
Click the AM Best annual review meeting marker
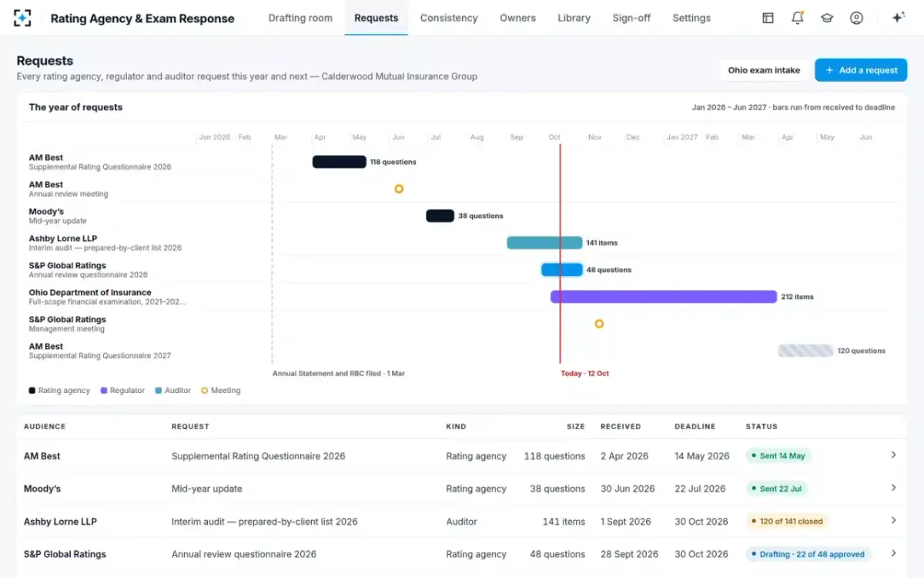(x=399, y=189)
